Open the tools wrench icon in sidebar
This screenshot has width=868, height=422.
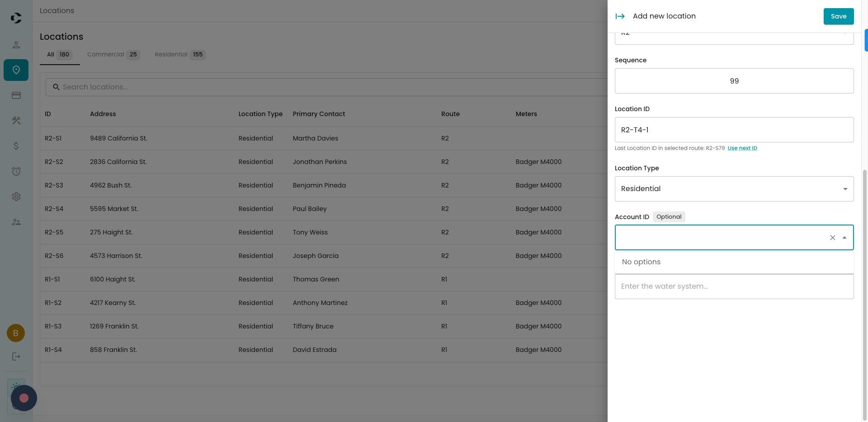16,121
